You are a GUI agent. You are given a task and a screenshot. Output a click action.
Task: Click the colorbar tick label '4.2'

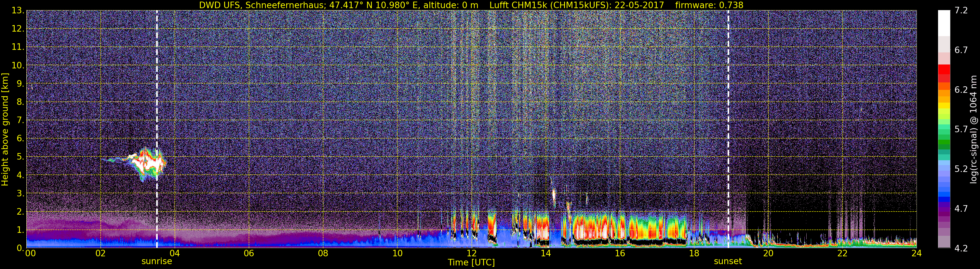click(960, 248)
